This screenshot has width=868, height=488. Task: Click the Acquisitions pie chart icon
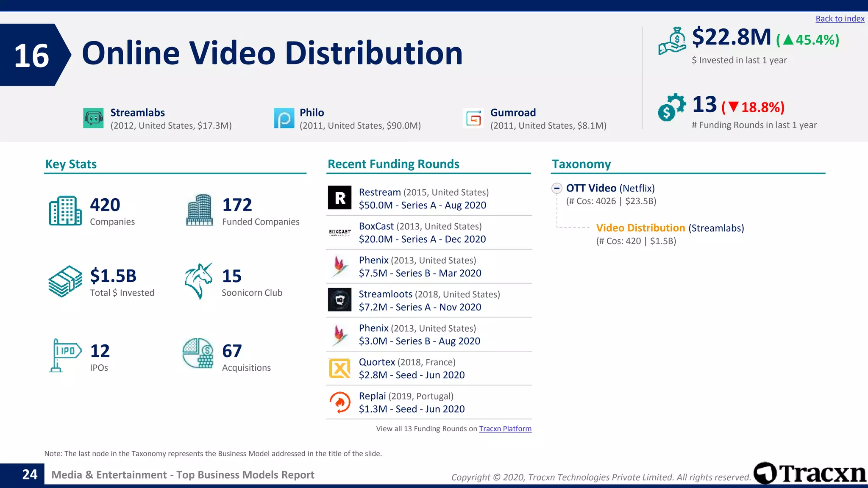[198, 353]
